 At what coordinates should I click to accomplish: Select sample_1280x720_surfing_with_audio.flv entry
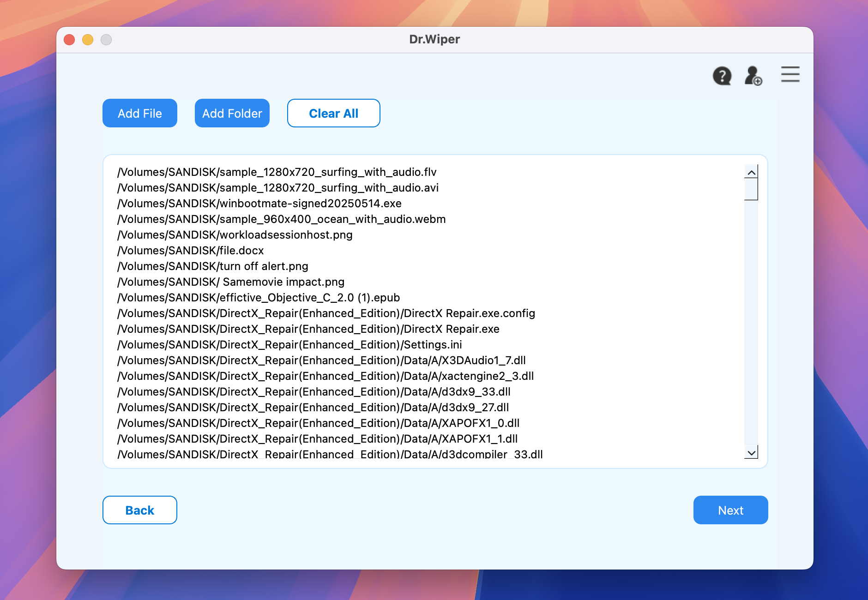point(277,172)
